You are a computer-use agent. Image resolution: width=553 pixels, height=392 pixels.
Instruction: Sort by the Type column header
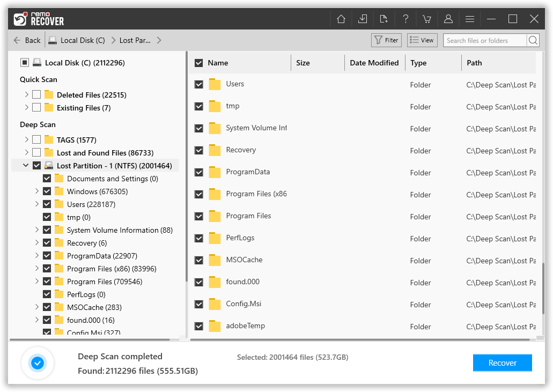[x=418, y=63]
